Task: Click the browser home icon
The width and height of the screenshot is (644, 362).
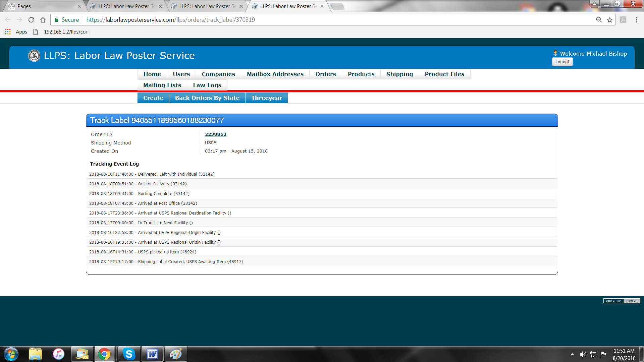Action: click(43, 20)
